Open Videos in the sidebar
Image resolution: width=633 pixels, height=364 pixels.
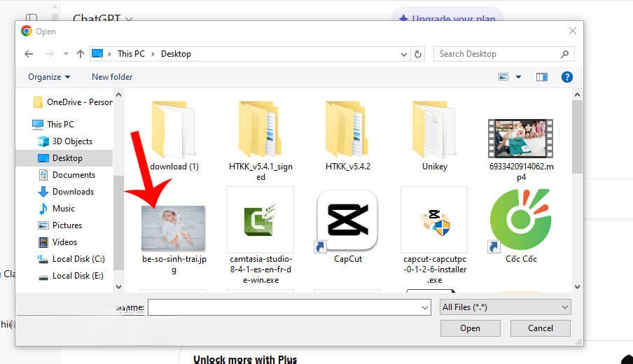pyautogui.click(x=57, y=242)
